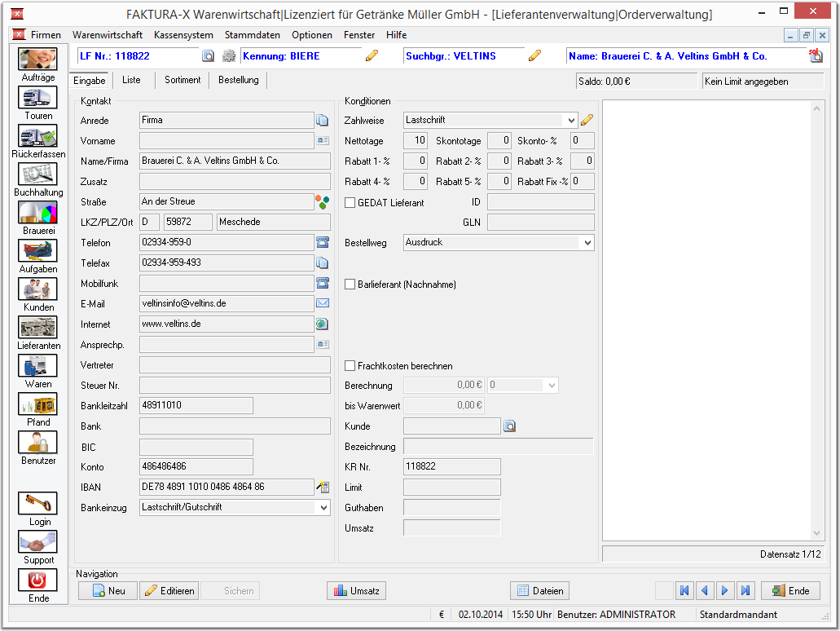Click the contact card icon beside Vorname

pos(323,140)
